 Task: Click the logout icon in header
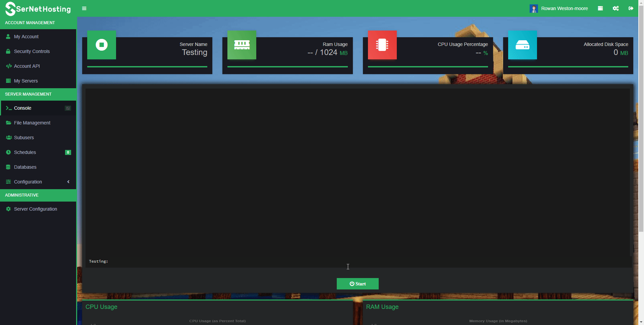pos(631,8)
